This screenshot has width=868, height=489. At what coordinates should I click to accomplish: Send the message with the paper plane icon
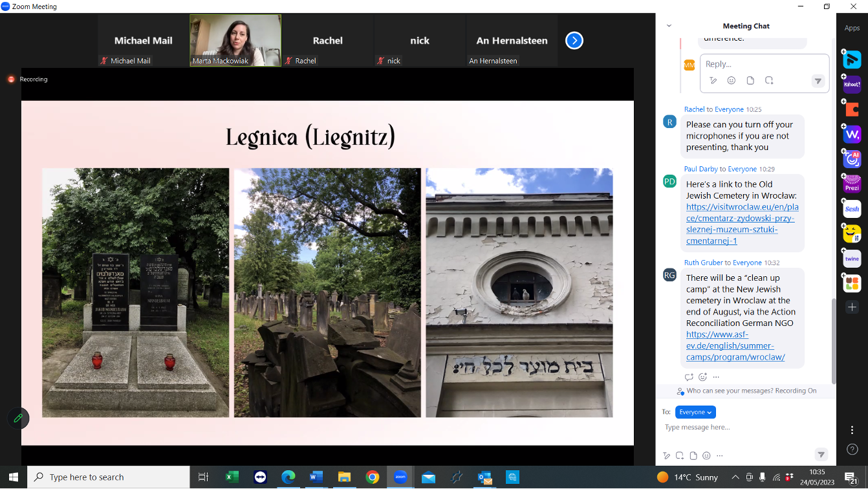tap(821, 455)
